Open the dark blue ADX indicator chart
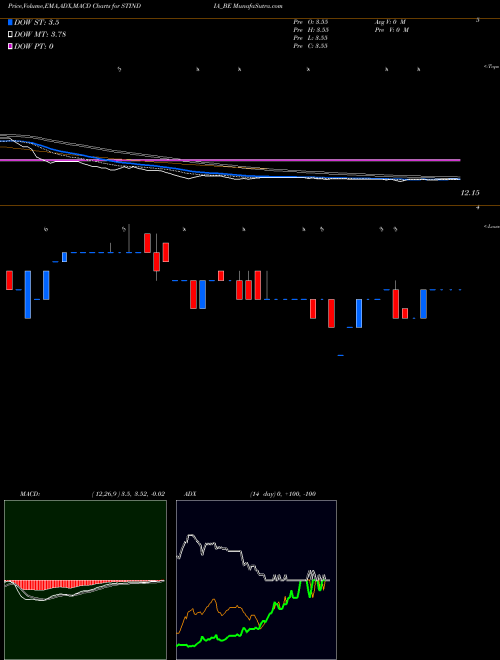 click(256, 580)
